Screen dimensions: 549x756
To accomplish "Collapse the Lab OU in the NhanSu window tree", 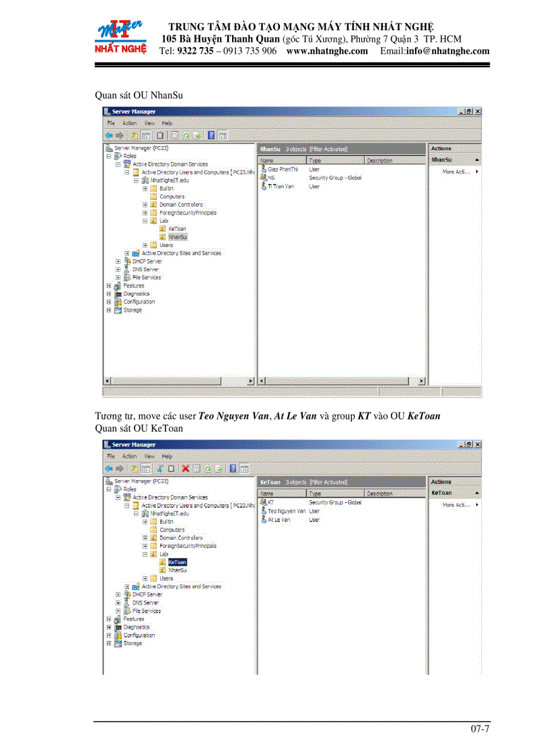I will (145, 221).
